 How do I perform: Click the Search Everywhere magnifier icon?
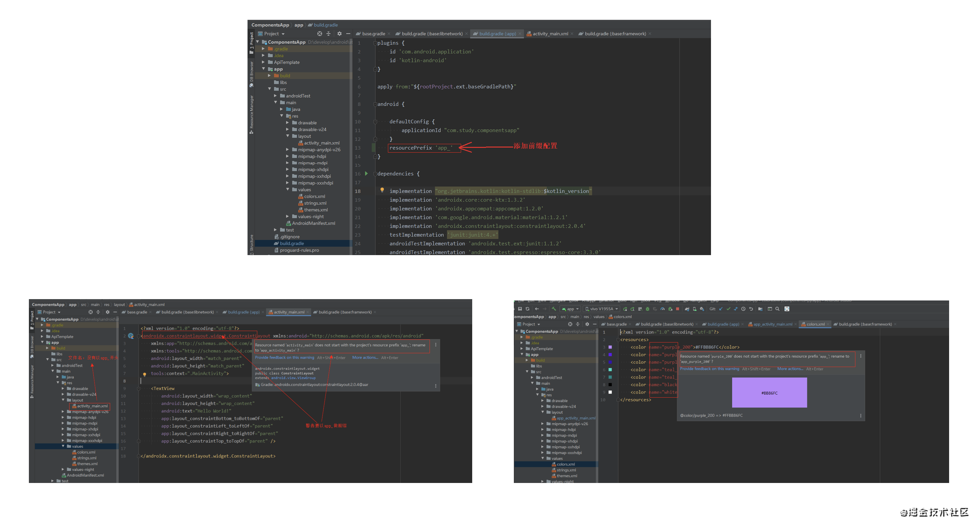pyautogui.click(x=777, y=309)
